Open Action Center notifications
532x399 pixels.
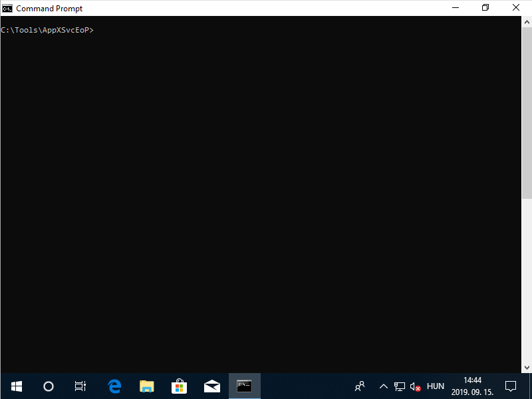coord(510,386)
